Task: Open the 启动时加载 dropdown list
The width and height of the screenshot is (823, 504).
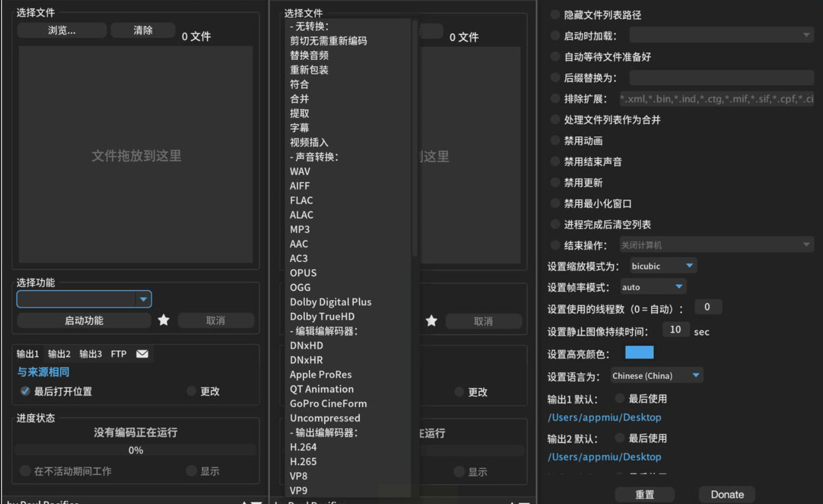Action: click(x=722, y=35)
